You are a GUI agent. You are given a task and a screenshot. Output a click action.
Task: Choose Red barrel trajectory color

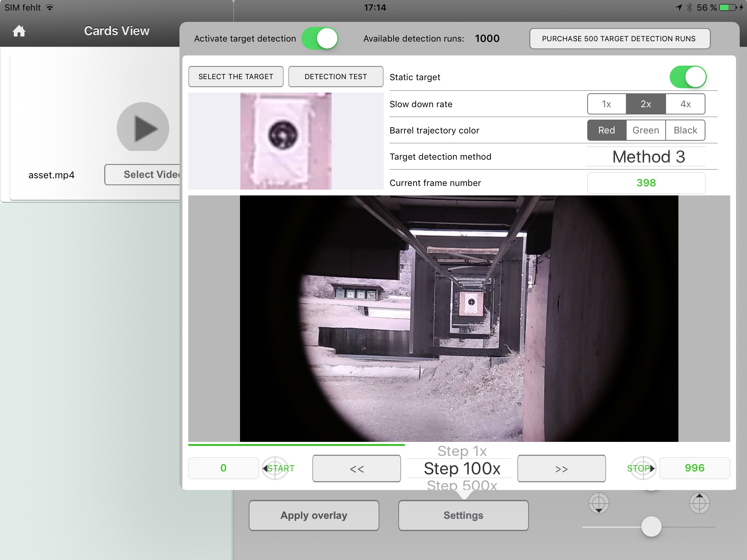click(x=607, y=130)
